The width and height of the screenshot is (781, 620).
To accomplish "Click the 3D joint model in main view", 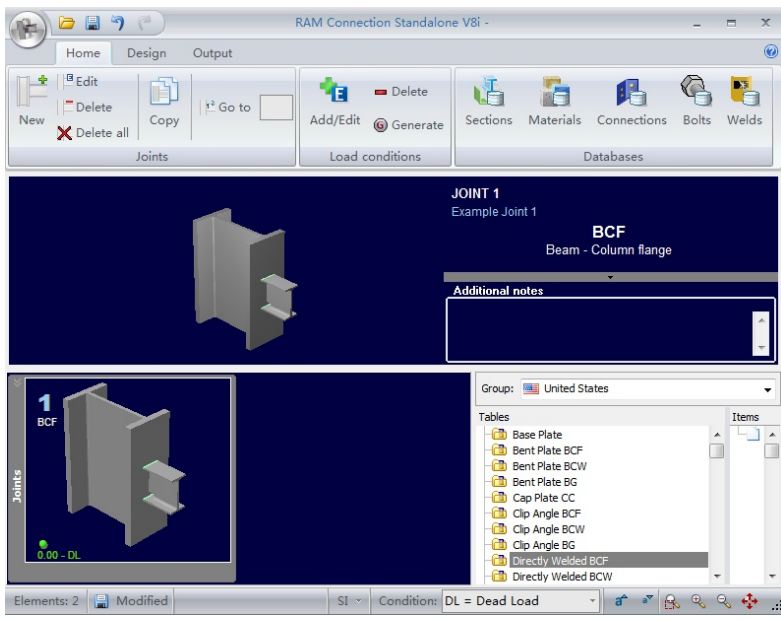I will [245, 278].
